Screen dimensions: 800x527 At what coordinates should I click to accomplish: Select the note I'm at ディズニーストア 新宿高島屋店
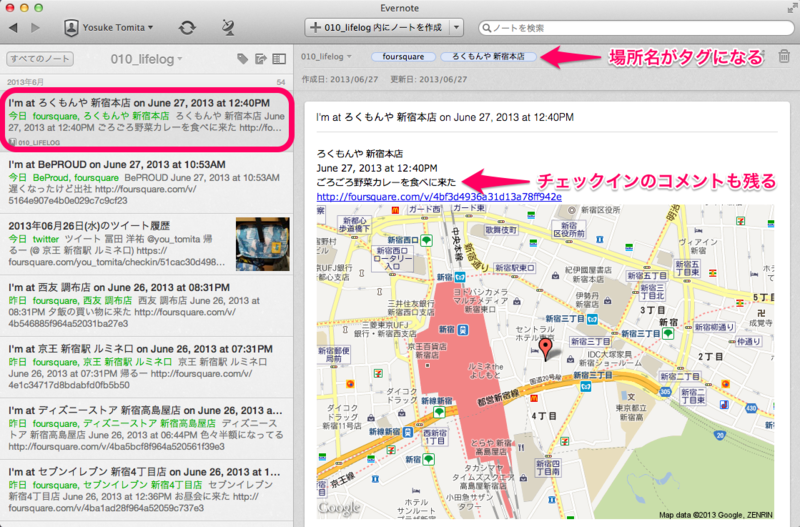pyautogui.click(x=146, y=429)
